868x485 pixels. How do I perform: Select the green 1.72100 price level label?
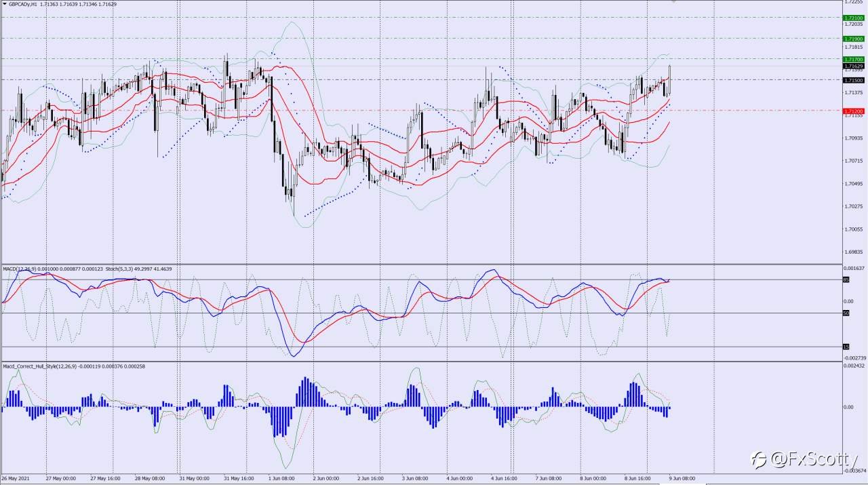(x=853, y=18)
